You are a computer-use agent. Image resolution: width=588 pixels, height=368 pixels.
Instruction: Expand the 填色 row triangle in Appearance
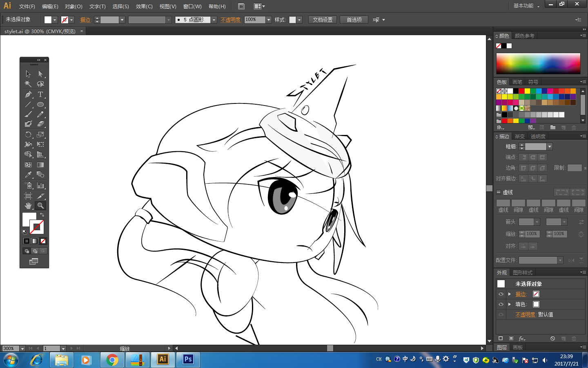coord(510,304)
